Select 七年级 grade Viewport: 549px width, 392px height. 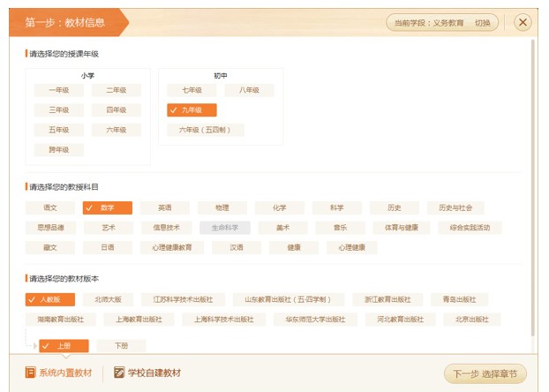click(x=192, y=90)
